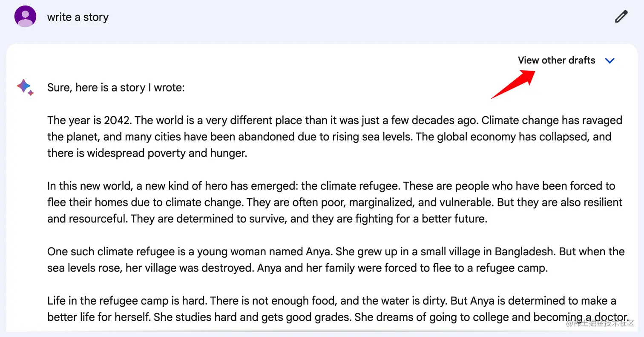The height and width of the screenshot is (337, 644).
Task: Click the paragraph starting 'The year is 2042'
Action: coord(335,137)
